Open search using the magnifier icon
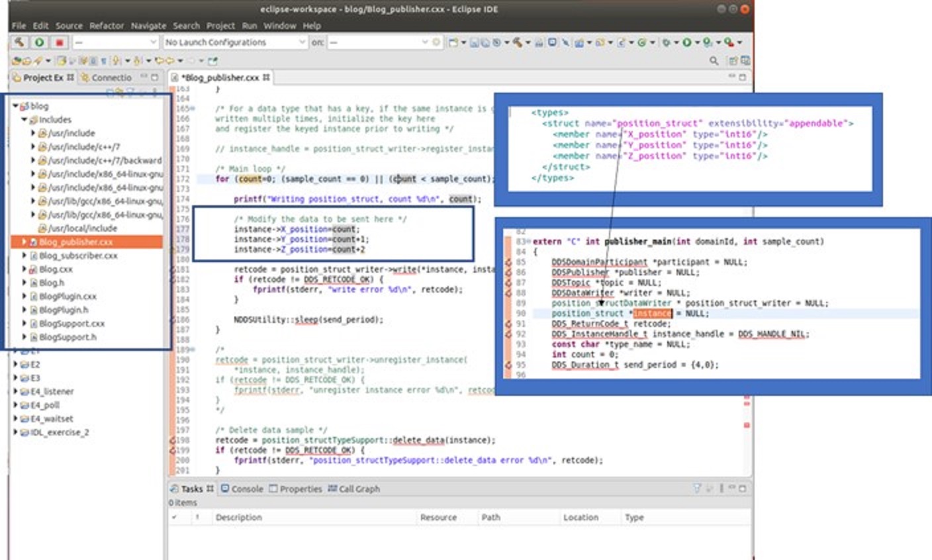The width and height of the screenshot is (932, 560). (x=714, y=60)
